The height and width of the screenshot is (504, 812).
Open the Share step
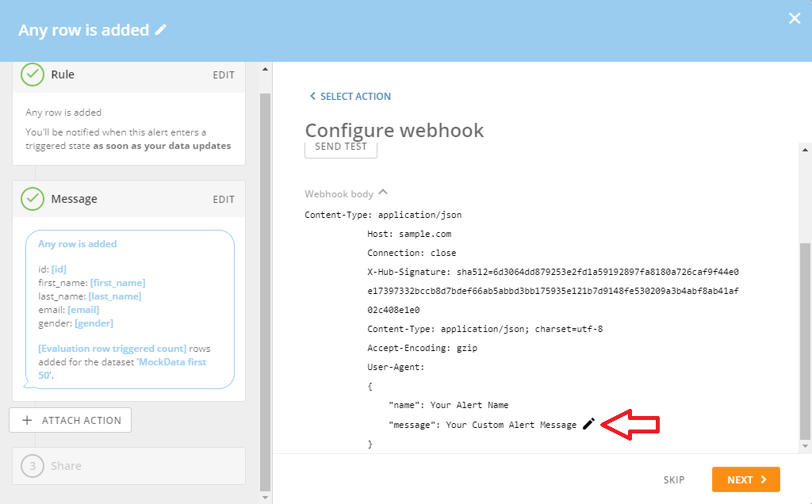coord(128,466)
